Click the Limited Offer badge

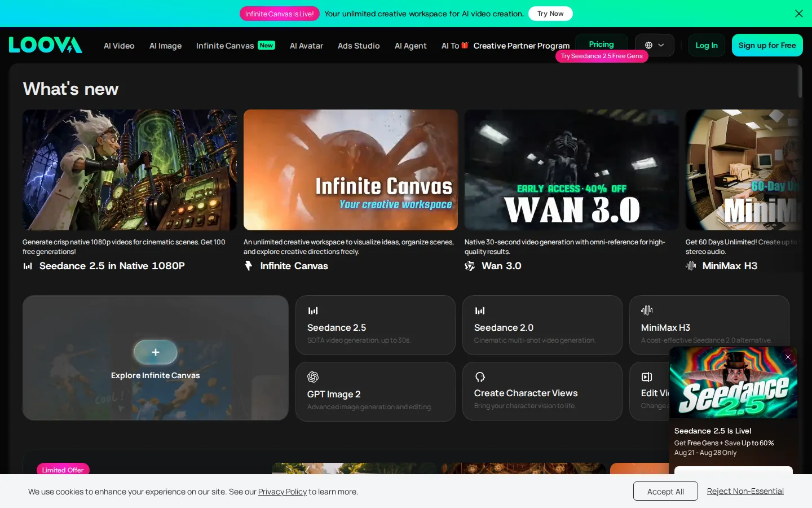(x=63, y=470)
